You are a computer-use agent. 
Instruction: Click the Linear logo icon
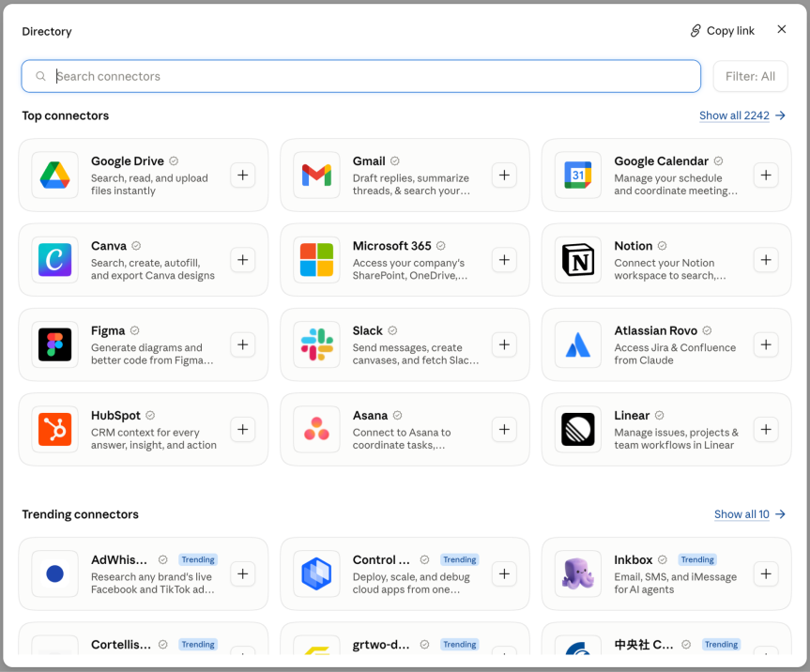coord(578,429)
